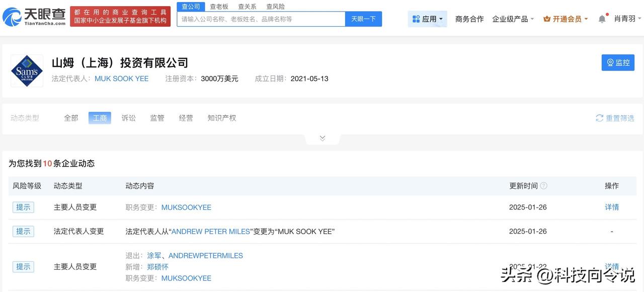
Task: Open MUKSOOKYEE link in first 职务变更 row
Action: pyautogui.click(x=186, y=207)
